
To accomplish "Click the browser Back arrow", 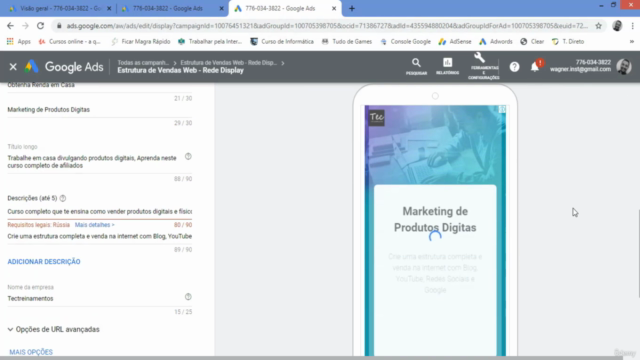I will click(10, 26).
